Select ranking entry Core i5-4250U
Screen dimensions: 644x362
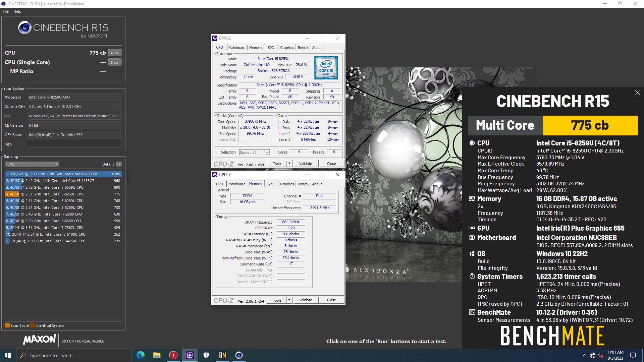pos(63,241)
